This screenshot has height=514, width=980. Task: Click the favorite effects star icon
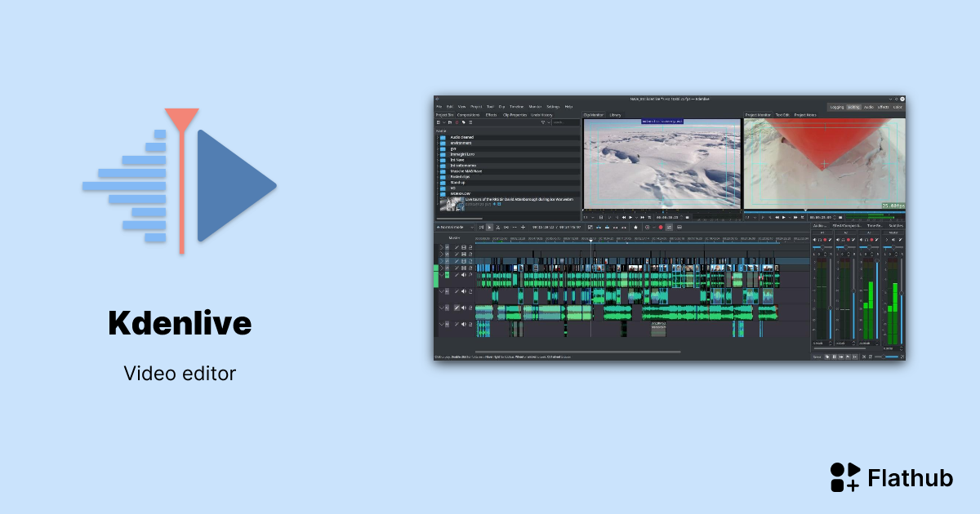[635, 228]
